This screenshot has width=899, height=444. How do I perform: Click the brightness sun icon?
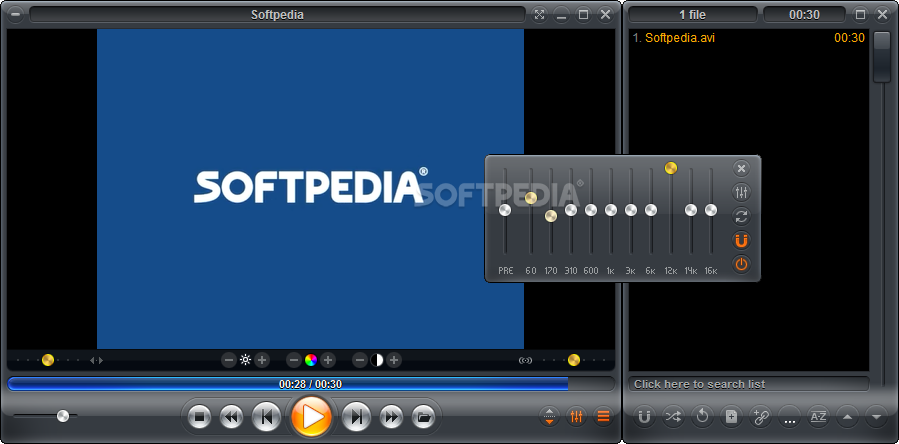245,360
